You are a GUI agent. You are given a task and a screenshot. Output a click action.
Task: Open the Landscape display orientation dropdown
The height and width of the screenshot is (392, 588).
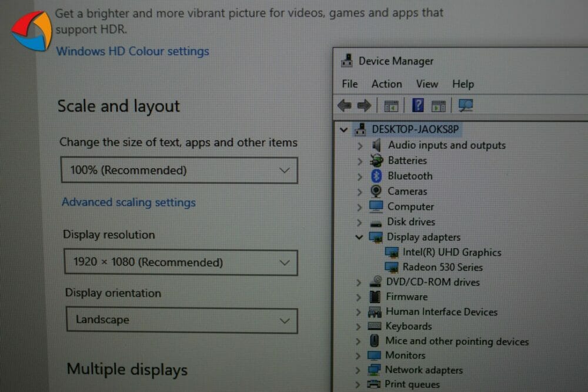tap(182, 320)
